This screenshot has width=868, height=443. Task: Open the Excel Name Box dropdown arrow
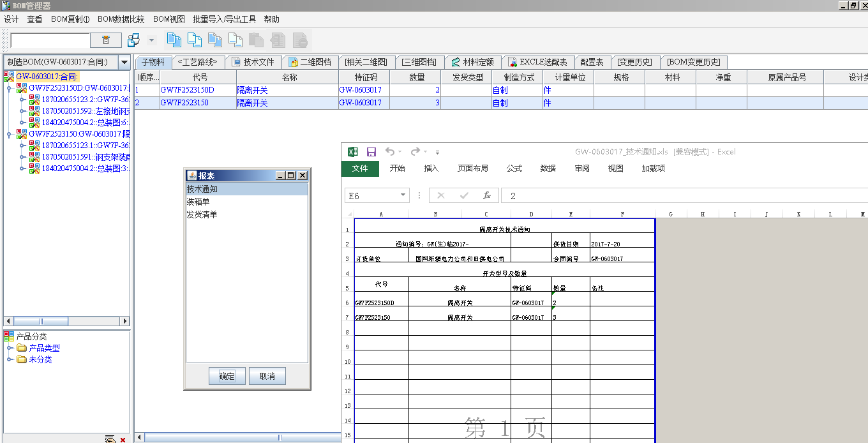pyautogui.click(x=403, y=195)
